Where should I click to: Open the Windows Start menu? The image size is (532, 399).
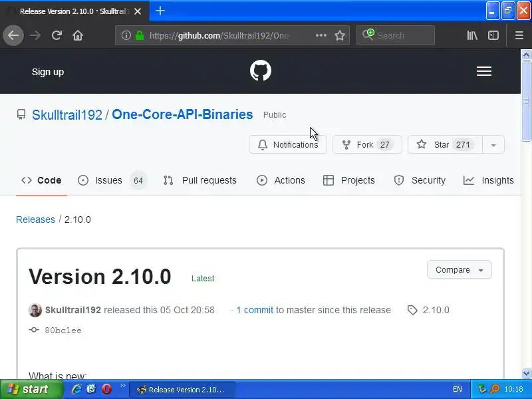pos(31,389)
